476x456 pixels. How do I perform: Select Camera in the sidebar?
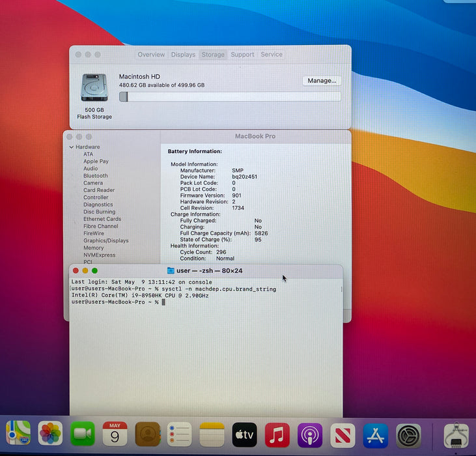(93, 183)
